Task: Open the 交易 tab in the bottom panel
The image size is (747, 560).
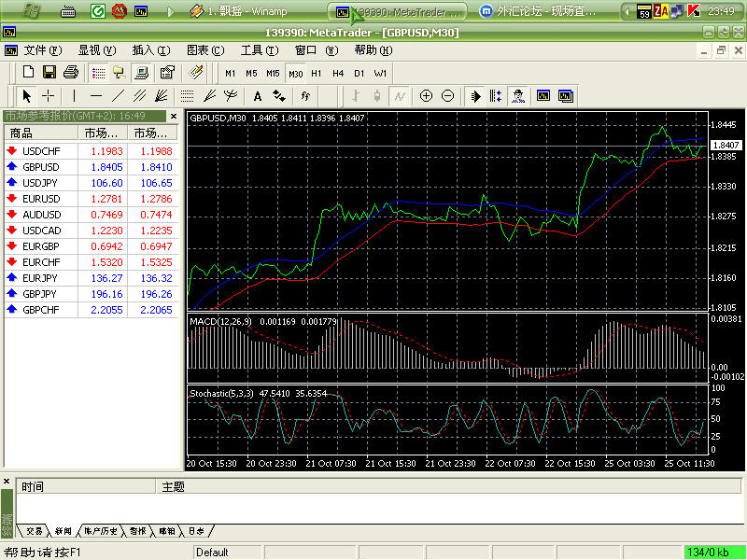Action: tap(35, 531)
